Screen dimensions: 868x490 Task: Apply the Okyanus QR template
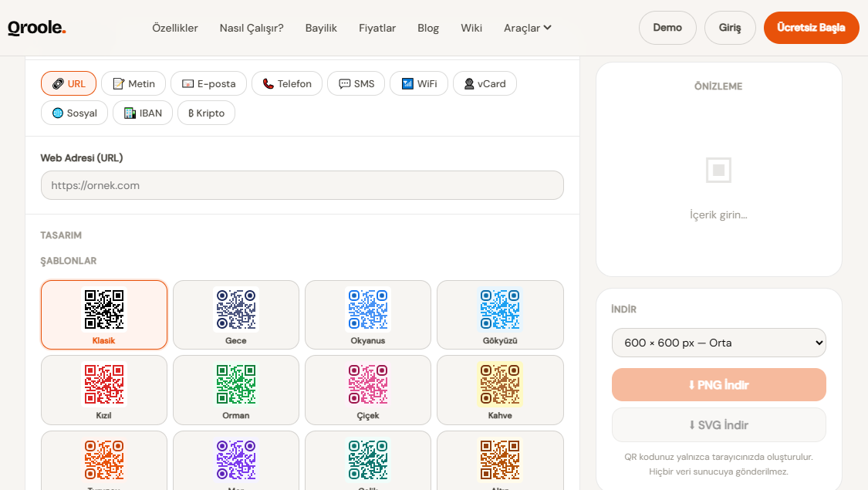coord(367,315)
